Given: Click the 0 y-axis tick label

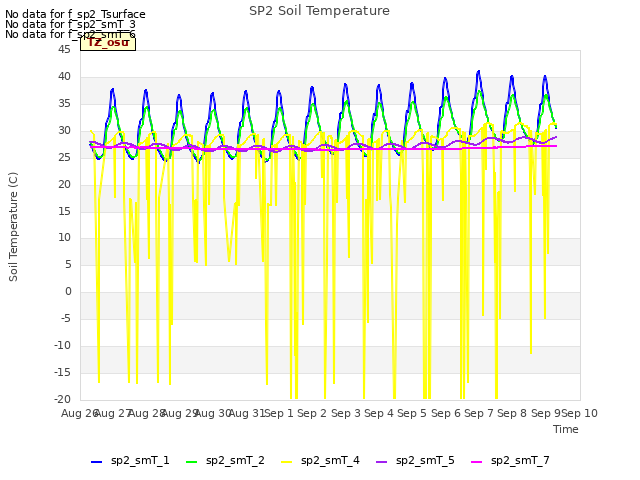Looking at the screenshot, I should [68, 292].
